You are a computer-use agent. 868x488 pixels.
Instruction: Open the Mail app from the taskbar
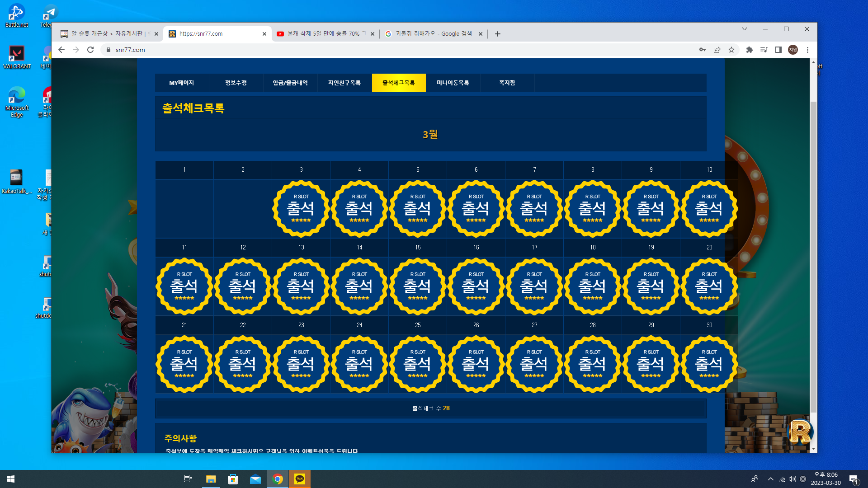click(255, 479)
